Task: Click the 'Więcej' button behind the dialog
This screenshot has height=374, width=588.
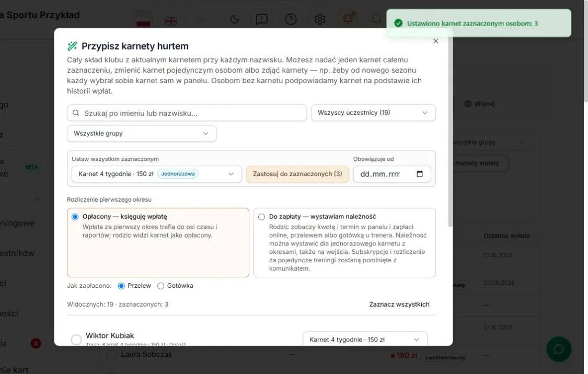Action: (480, 104)
